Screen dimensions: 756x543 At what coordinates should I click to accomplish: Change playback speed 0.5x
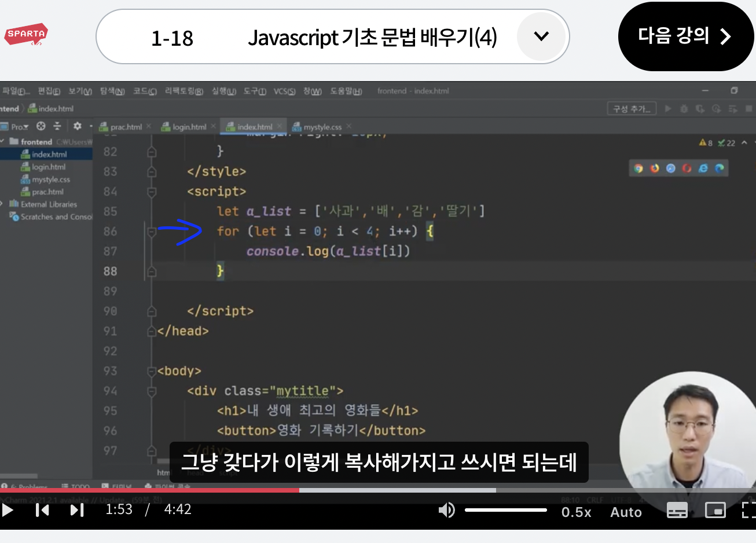click(x=577, y=512)
